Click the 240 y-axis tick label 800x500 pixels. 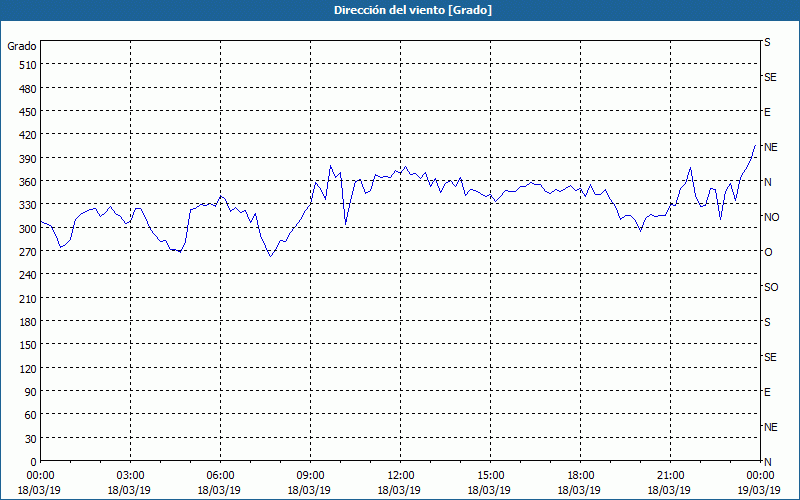(x=29, y=275)
